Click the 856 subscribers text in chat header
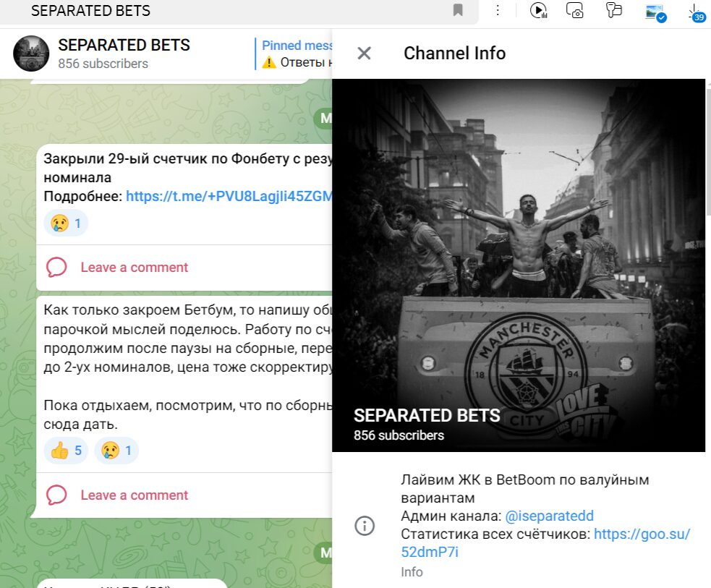The height and width of the screenshot is (588, 711). [x=103, y=64]
